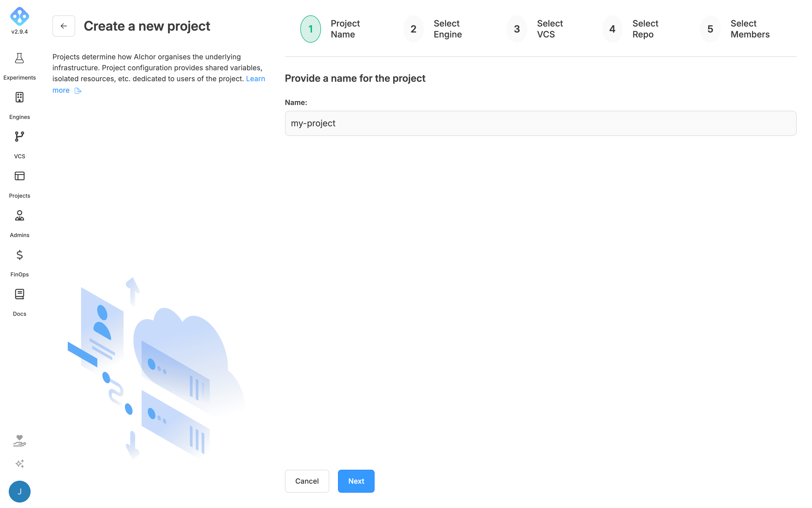812x508 pixels.
Task: Open FinOps dollar icon
Action: coord(19,255)
